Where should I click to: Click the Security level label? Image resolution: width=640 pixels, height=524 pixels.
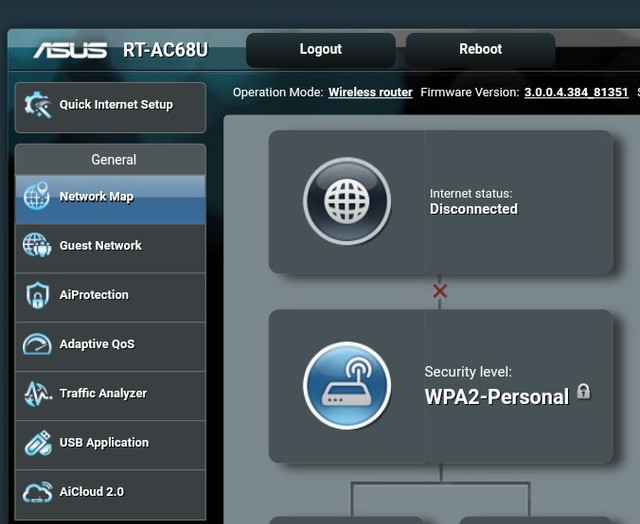(468, 372)
